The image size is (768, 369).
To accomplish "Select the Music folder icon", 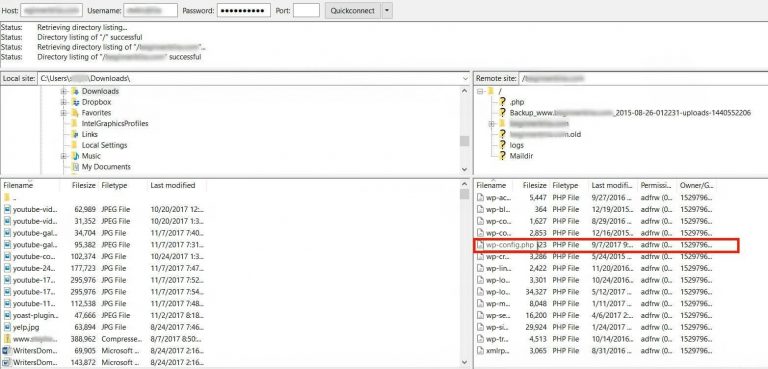I will pos(75,156).
